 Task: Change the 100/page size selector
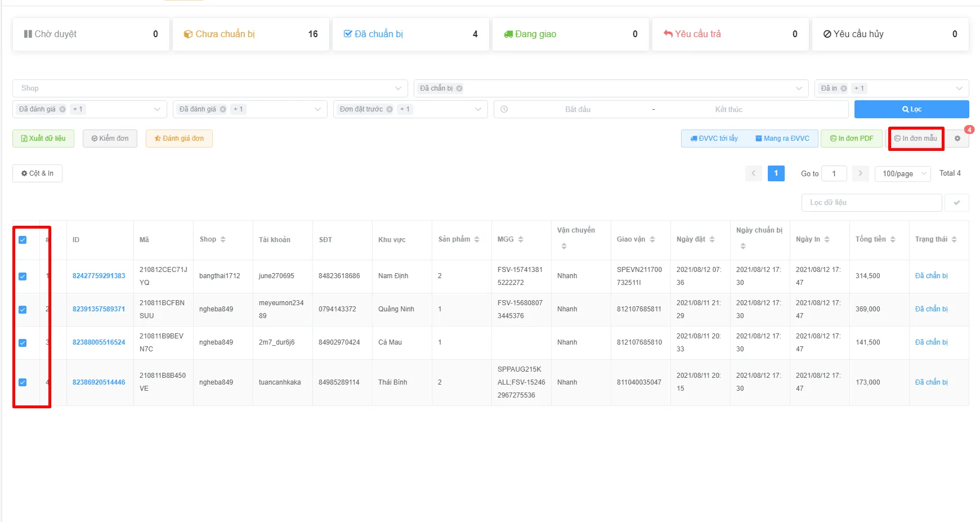(x=903, y=173)
